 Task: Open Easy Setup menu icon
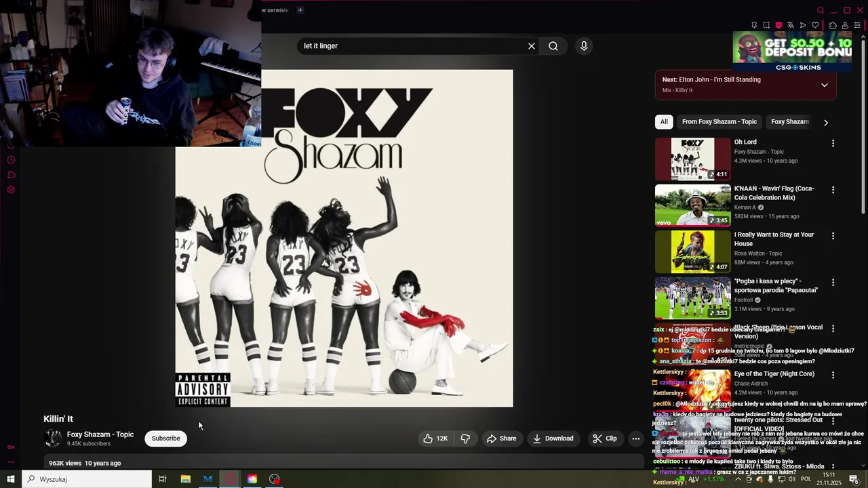pos(857,25)
